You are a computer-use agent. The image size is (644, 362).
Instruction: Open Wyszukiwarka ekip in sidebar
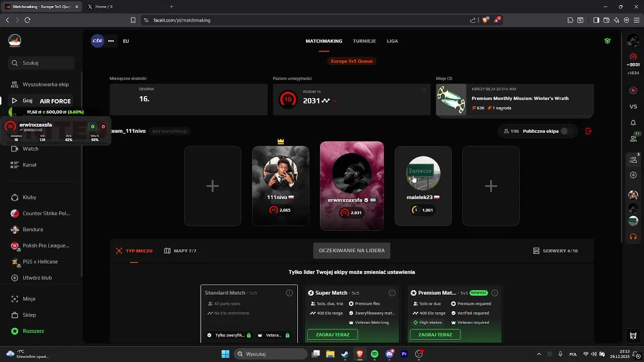41,84
